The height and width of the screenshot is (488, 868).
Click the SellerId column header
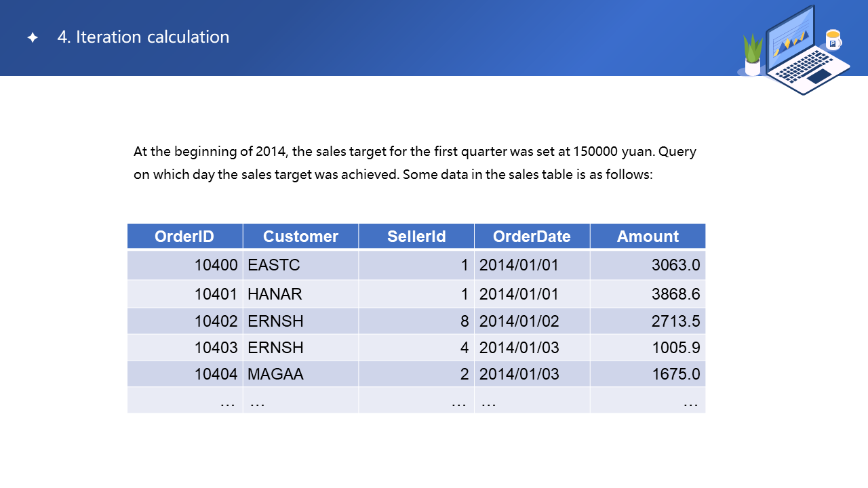point(416,237)
